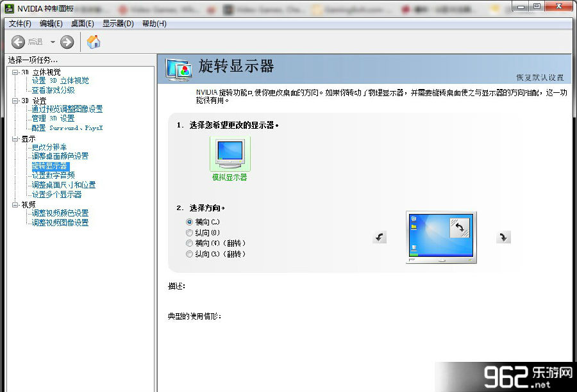This screenshot has height=392, width=577.
Task: Collapse the 3D 设置 tree node
Action: tap(15, 101)
